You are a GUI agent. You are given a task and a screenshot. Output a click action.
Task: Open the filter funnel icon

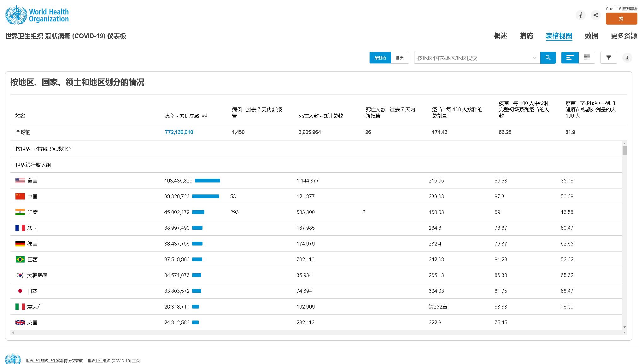tap(608, 58)
